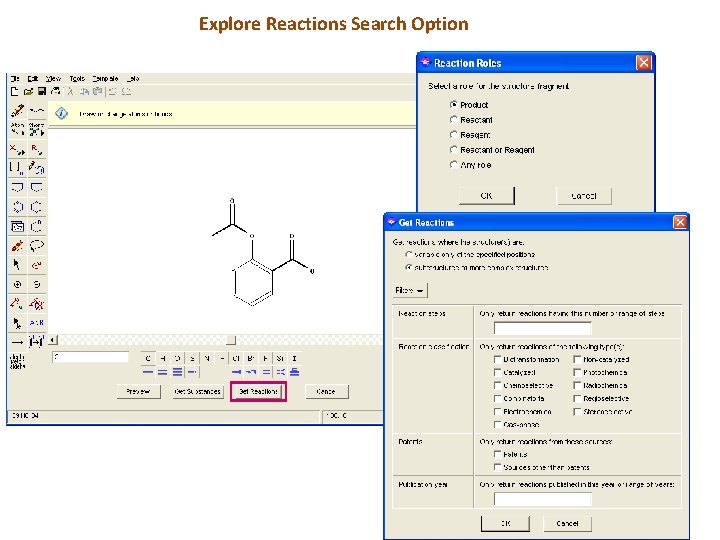Select the reaction arrow tool
The height and width of the screenshot is (540, 720).
17,342
